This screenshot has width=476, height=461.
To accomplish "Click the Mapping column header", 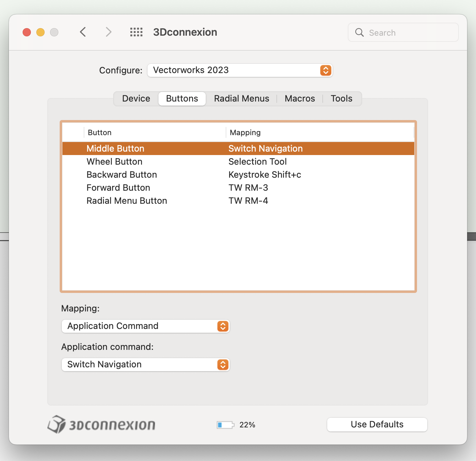I will click(245, 133).
